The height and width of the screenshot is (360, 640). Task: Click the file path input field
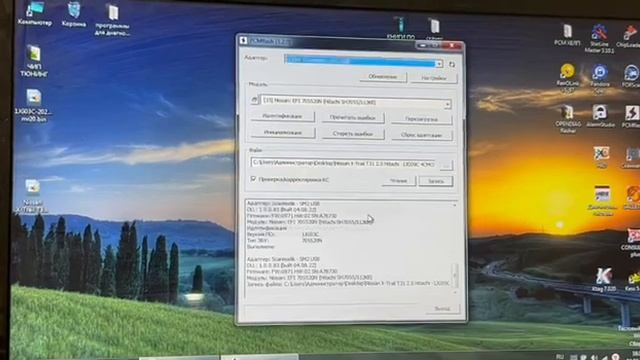[343, 162]
